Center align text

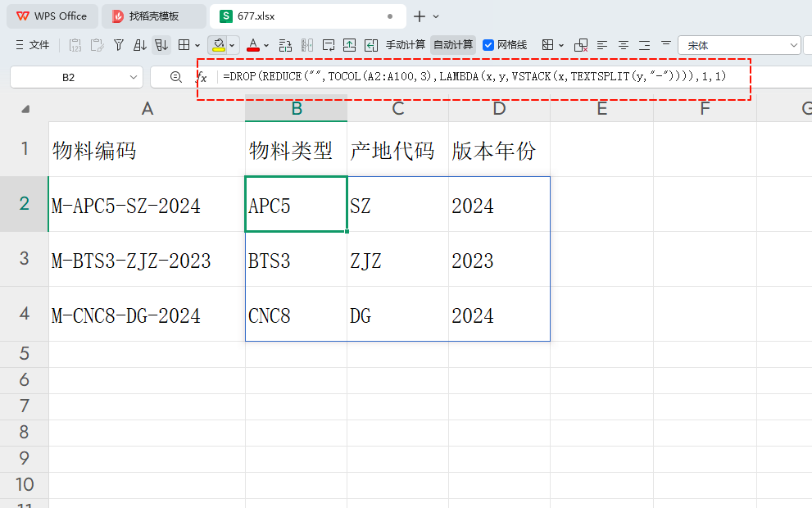pos(624,45)
